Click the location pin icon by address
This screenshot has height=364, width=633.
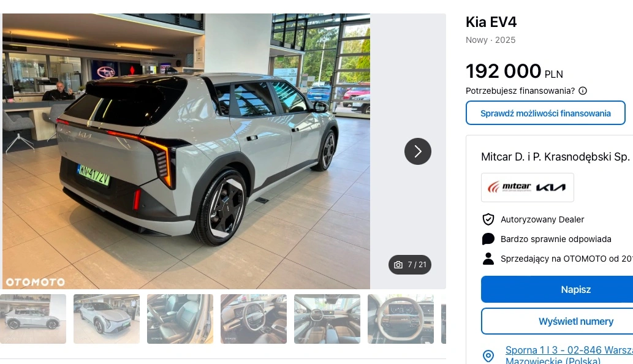(488, 355)
